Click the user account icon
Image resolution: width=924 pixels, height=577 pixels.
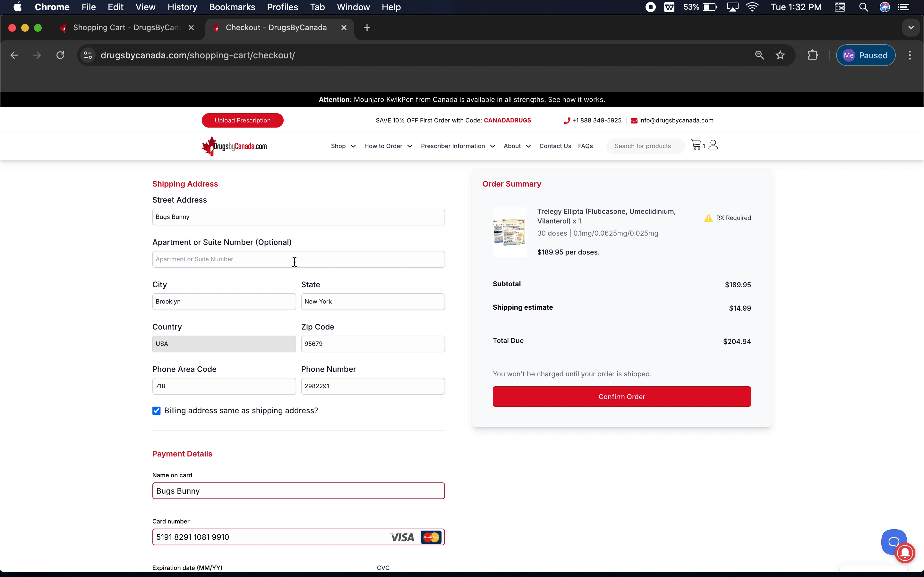(713, 145)
